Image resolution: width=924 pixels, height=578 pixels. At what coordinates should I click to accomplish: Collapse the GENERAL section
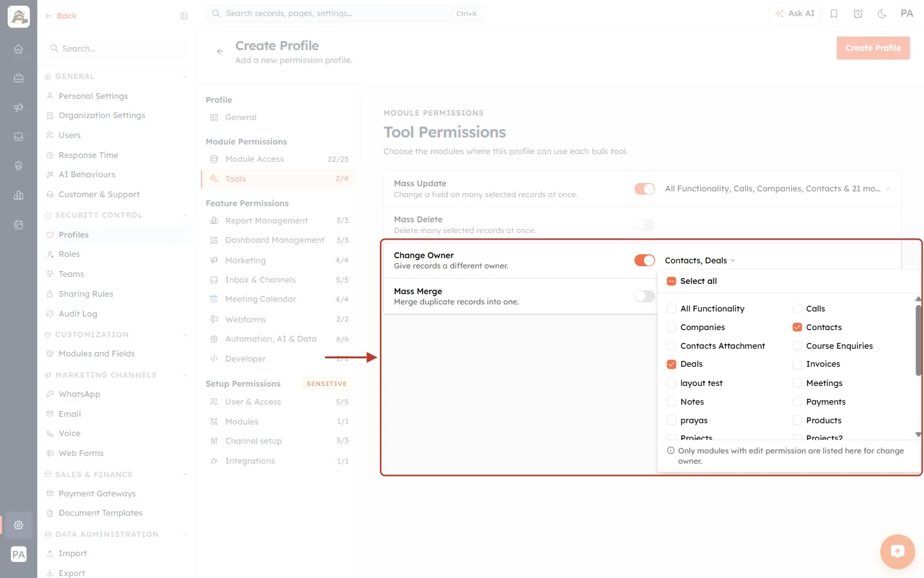185,77
